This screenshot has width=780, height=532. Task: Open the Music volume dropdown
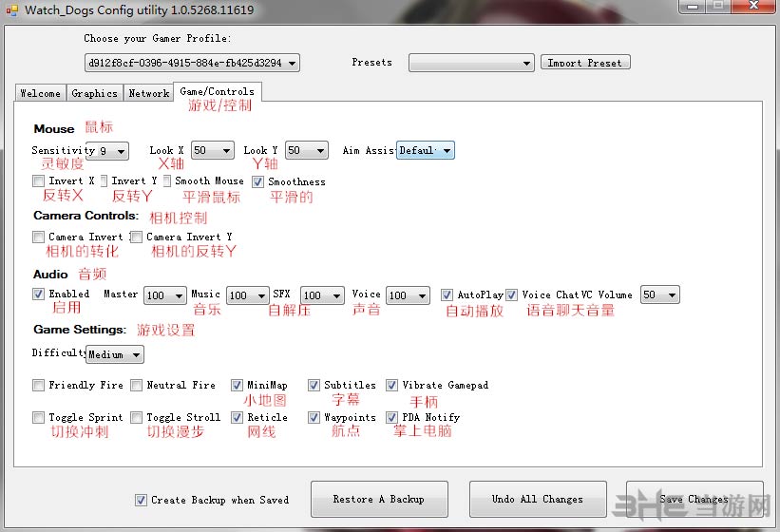248,295
